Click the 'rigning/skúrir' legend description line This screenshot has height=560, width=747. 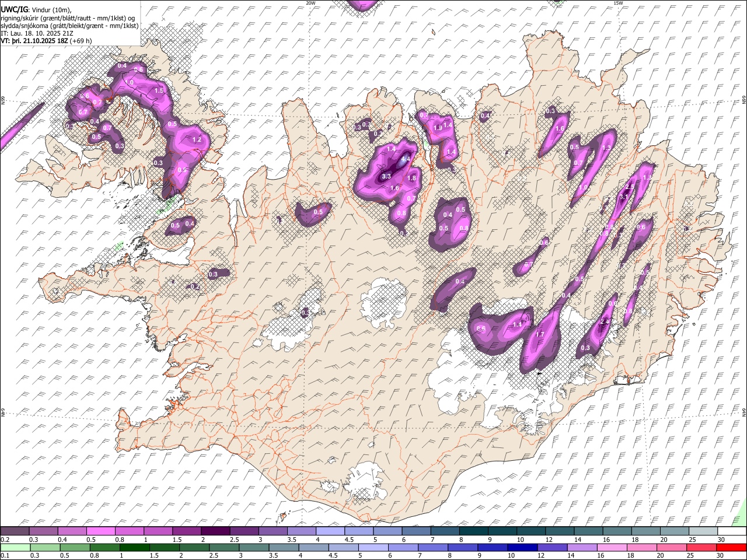(68, 18)
